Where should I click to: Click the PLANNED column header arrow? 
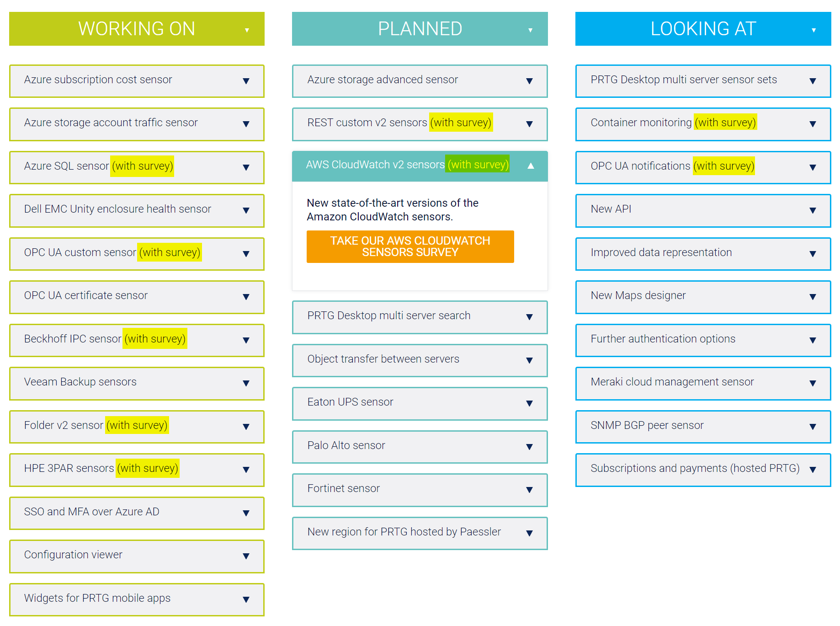point(530,30)
